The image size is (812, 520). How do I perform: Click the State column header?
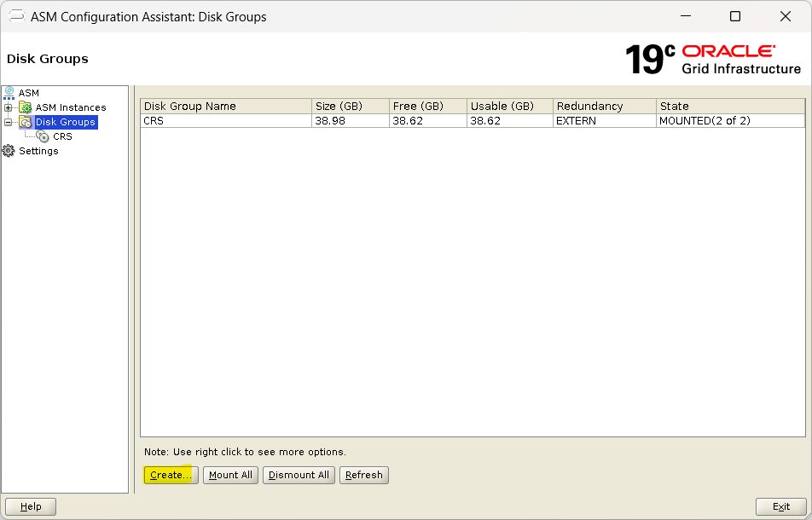pyautogui.click(x=731, y=106)
